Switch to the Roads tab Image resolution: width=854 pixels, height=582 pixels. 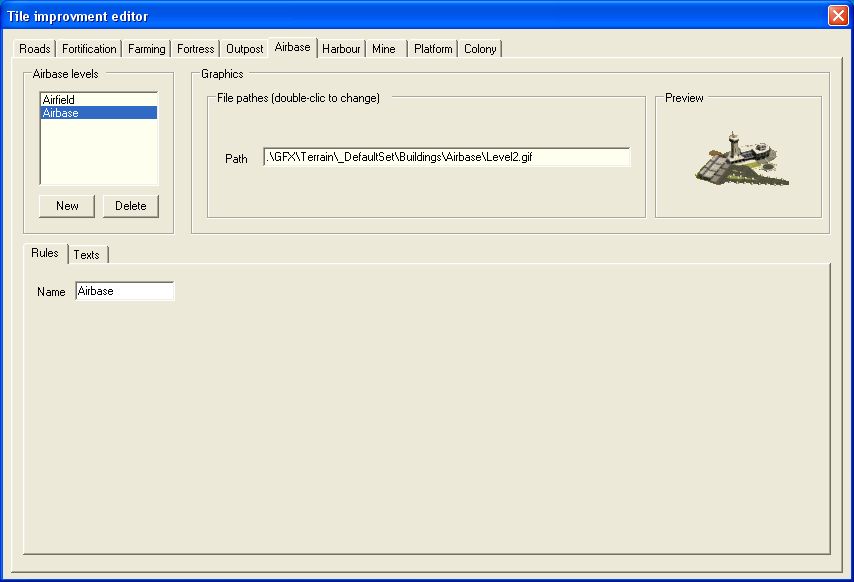35,49
